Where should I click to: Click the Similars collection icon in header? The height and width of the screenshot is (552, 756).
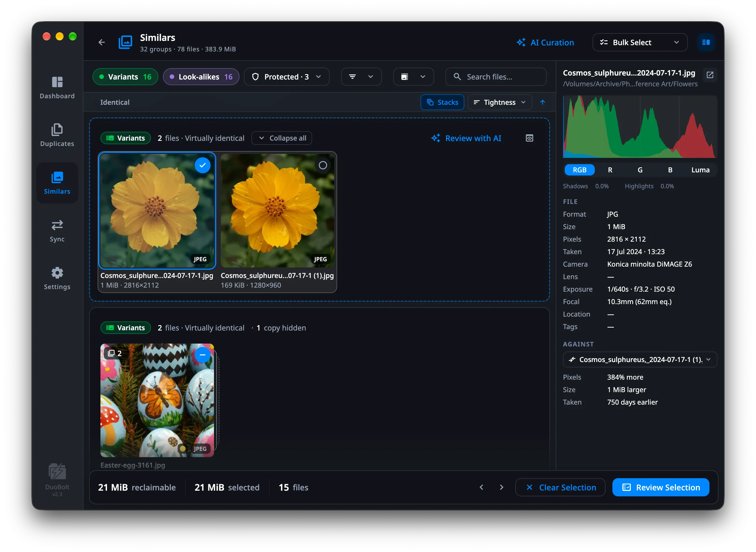(125, 42)
